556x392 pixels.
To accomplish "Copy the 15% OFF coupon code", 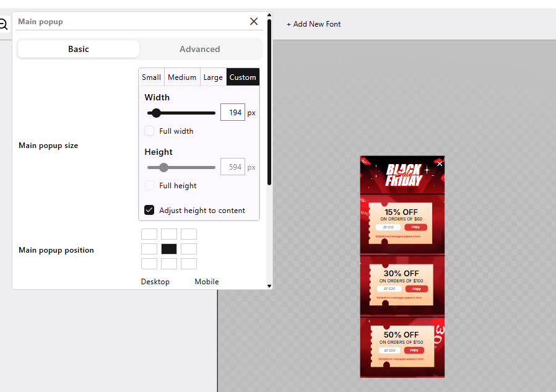I will (415, 227).
